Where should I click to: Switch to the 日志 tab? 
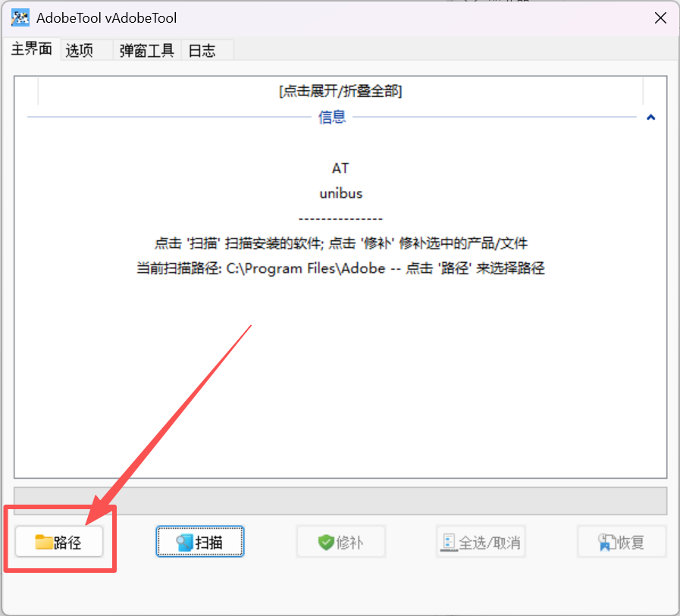tap(207, 50)
